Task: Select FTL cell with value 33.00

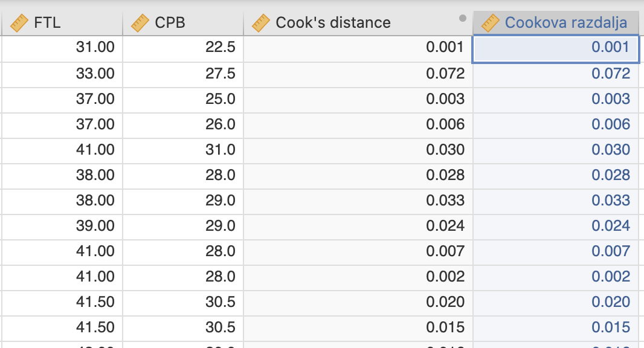Action: 62,75
